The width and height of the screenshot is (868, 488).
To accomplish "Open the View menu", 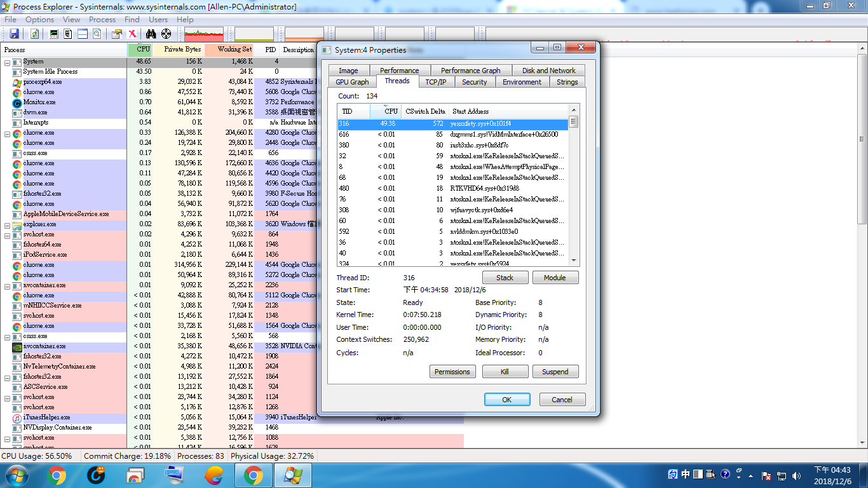I will click(x=71, y=20).
